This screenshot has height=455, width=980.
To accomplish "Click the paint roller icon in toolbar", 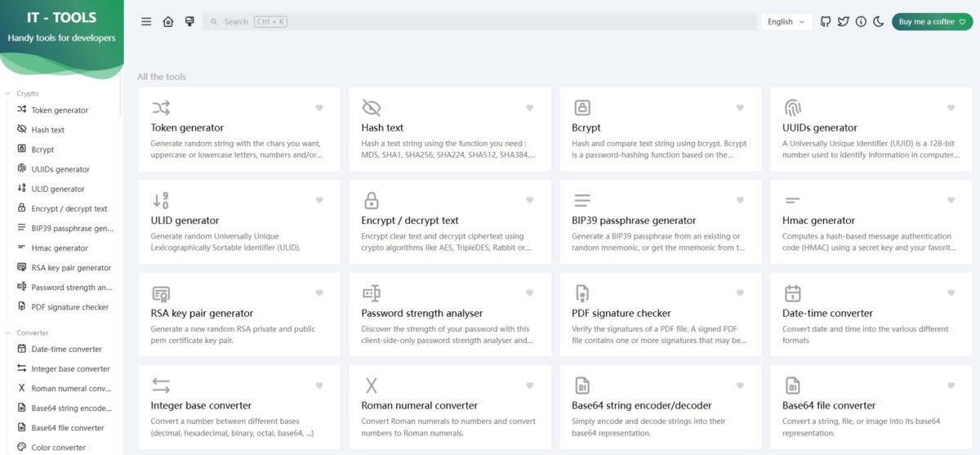I will click(189, 22).
